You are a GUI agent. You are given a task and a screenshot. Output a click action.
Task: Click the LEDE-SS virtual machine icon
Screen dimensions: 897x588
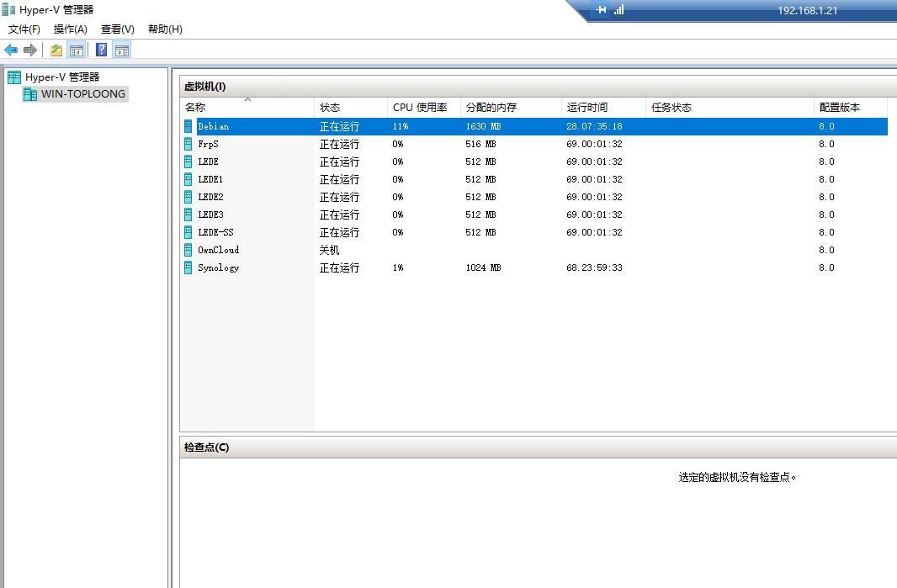point(188,232)
